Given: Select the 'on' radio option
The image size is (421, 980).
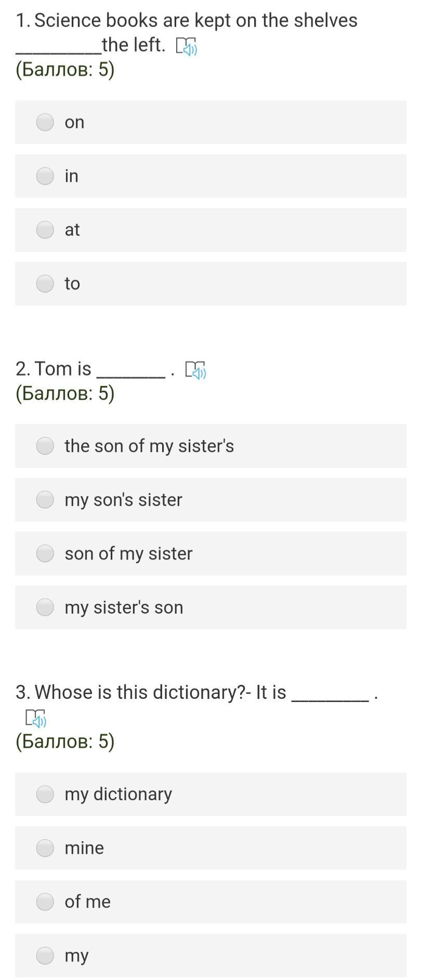Looking at the screenshot, I should click(45, 122).
